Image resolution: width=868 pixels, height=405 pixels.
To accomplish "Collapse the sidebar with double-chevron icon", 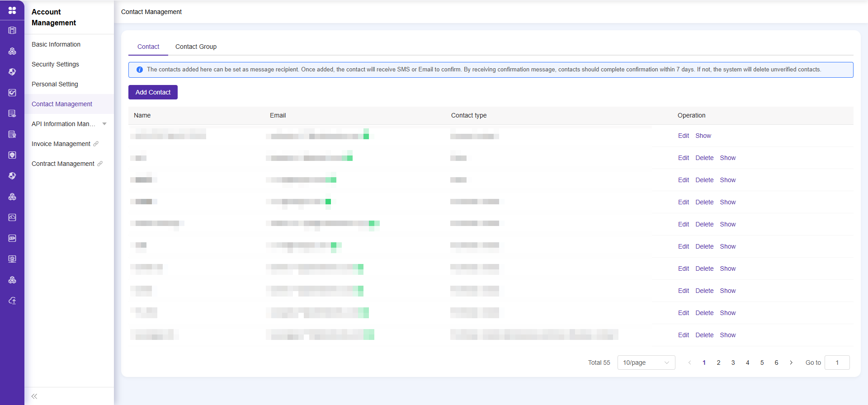I will pyautogui.click(x=34, y=396).
